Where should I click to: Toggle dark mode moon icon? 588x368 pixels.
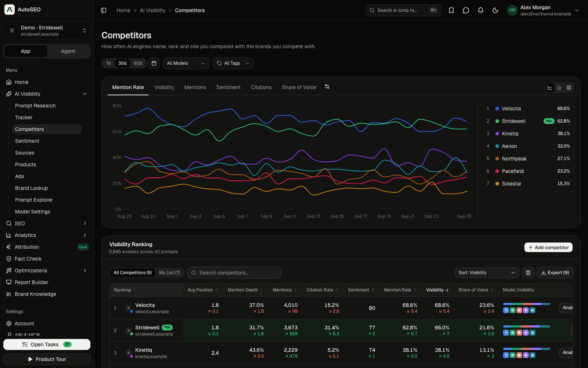click(495, 10)
